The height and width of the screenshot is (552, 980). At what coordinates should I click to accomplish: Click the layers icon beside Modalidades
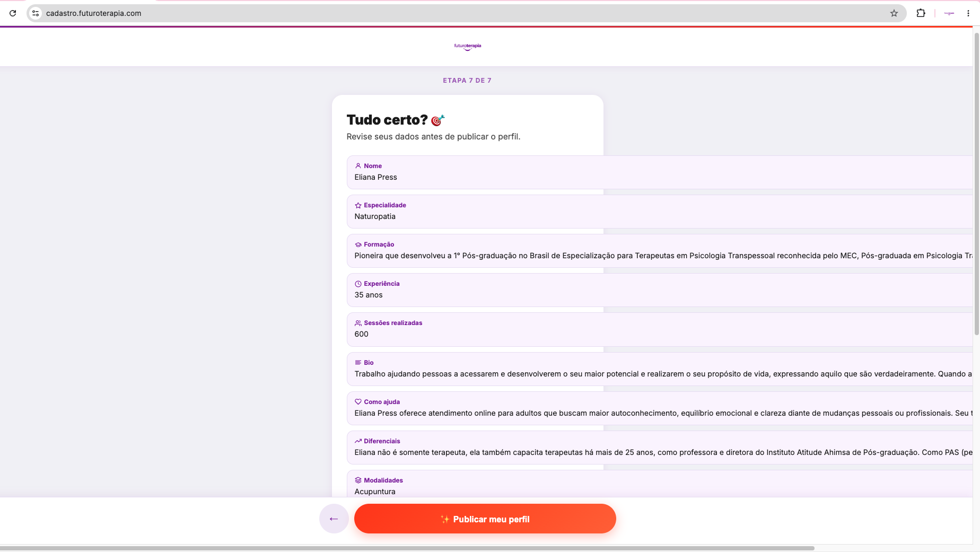click(358, 480)
